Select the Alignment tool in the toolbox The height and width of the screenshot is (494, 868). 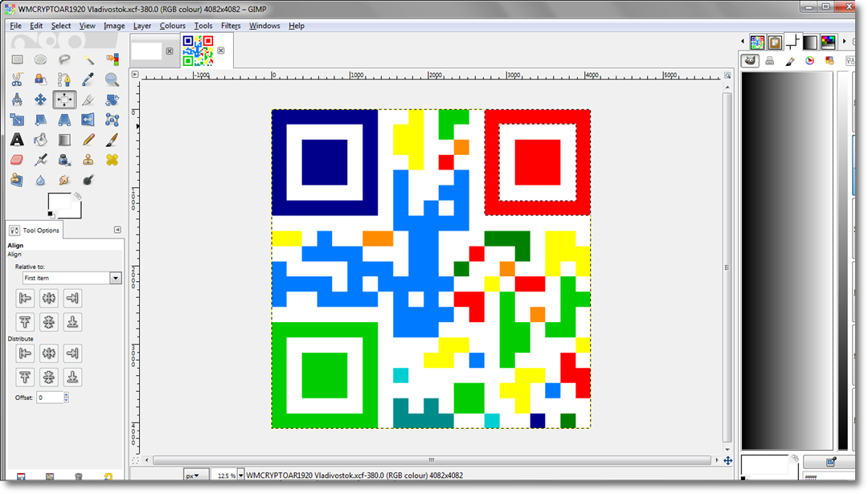click(x=64, y=100)
